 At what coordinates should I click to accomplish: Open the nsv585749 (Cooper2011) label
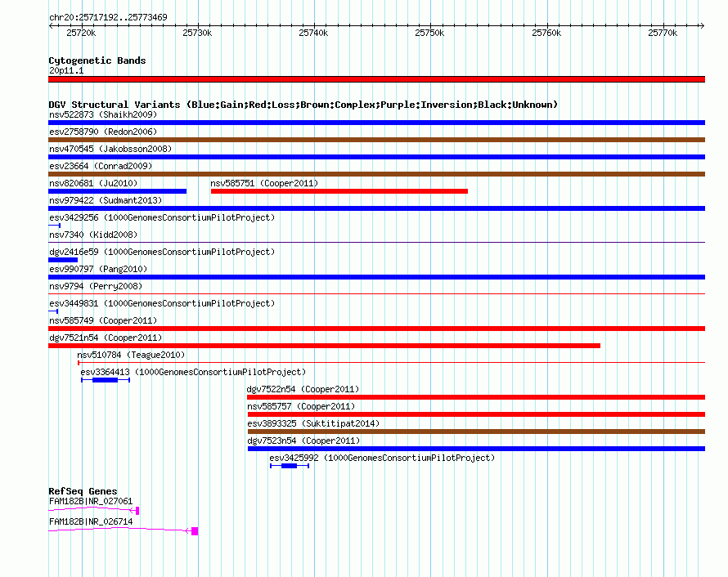point(103,320)
